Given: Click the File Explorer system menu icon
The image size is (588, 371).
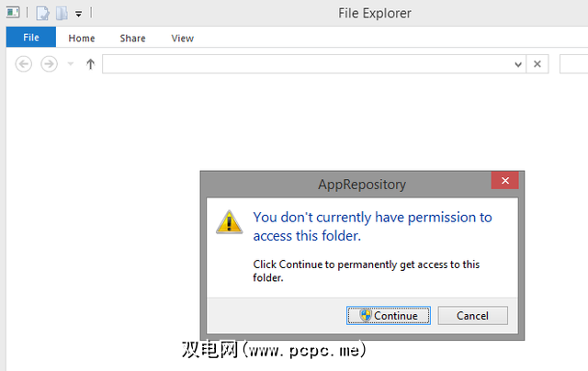Looking at the screenshot, I should click(x=13, y=14).
